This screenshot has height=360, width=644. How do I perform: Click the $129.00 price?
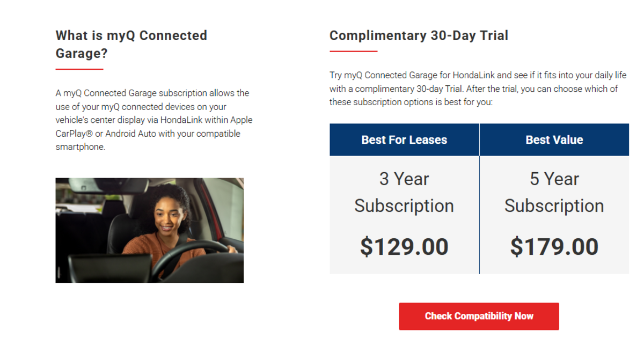[404, 247]
